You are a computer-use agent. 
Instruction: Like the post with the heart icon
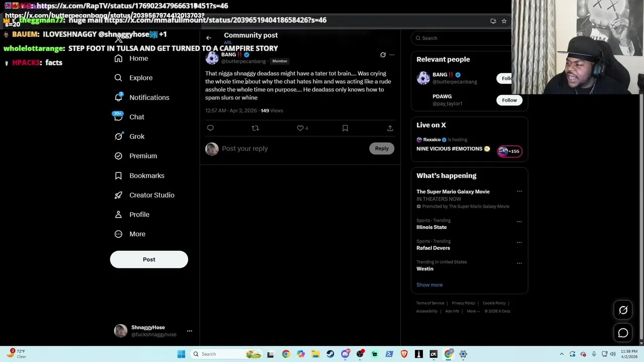coord(300,128)
